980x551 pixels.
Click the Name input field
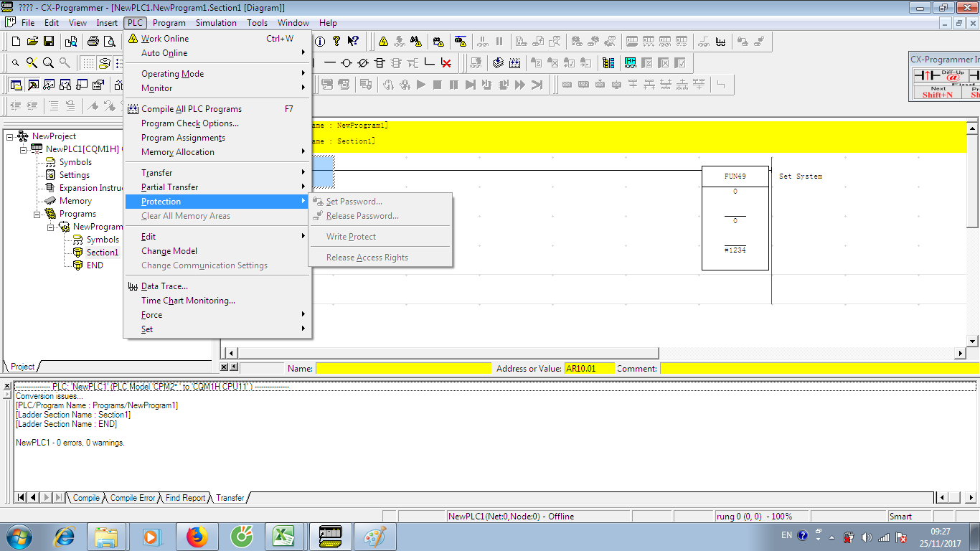click(404, 368)
